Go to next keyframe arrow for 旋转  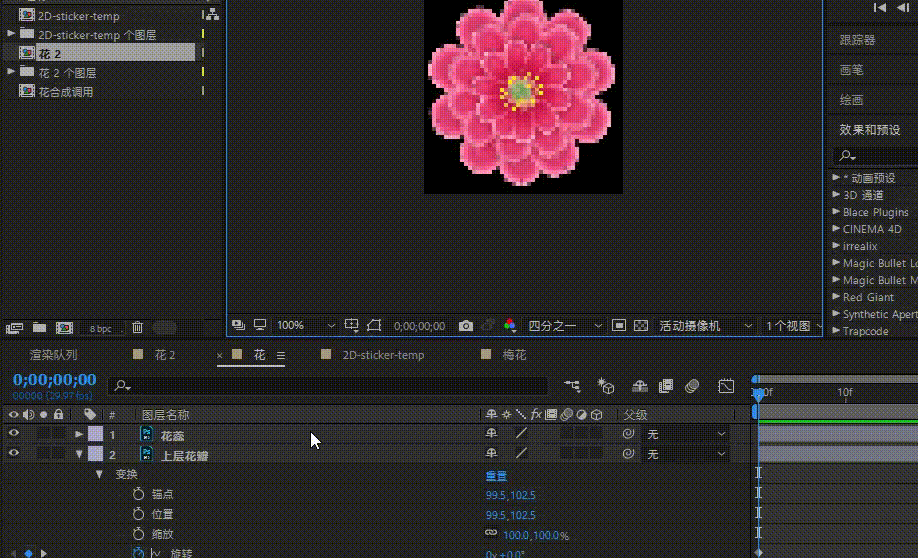click(44, 553)
